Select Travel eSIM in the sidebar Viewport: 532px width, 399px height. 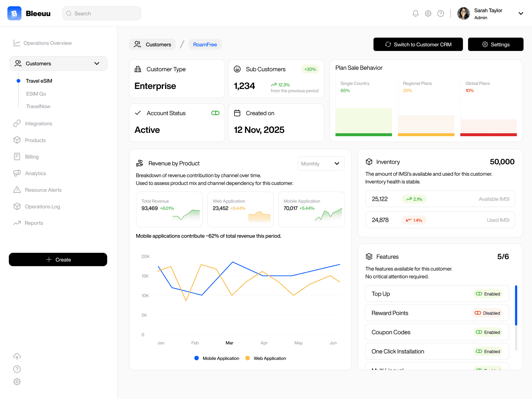(39, 81)
